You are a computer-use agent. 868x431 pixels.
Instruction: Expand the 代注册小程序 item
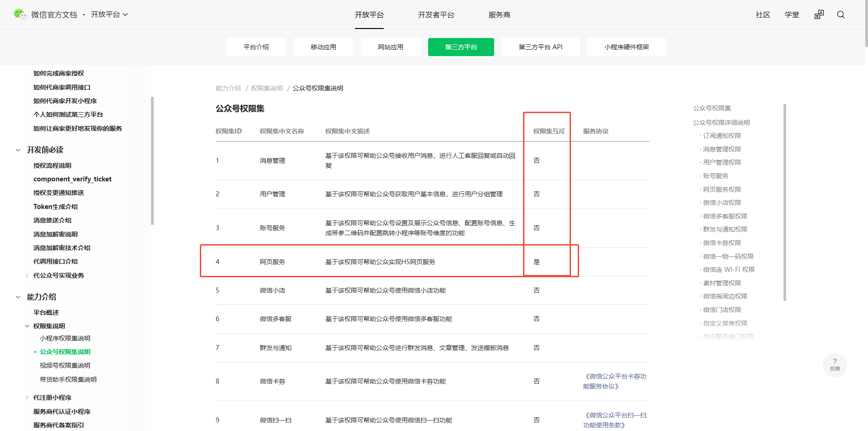[27, 398]
